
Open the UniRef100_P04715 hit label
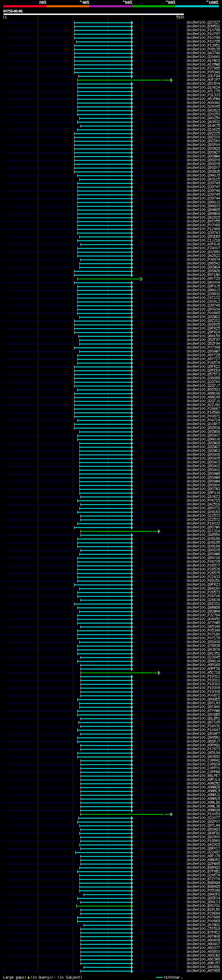pos(203,500)
